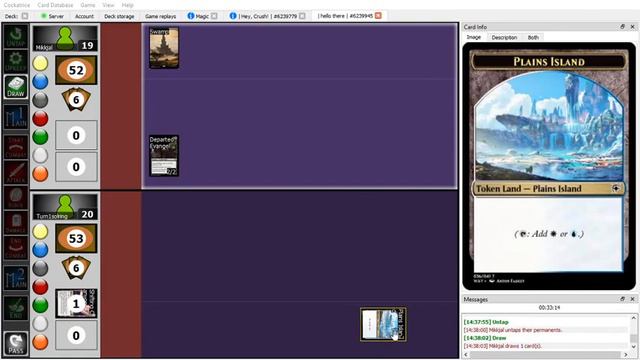Open the Game replays tab

pos(160,16)
